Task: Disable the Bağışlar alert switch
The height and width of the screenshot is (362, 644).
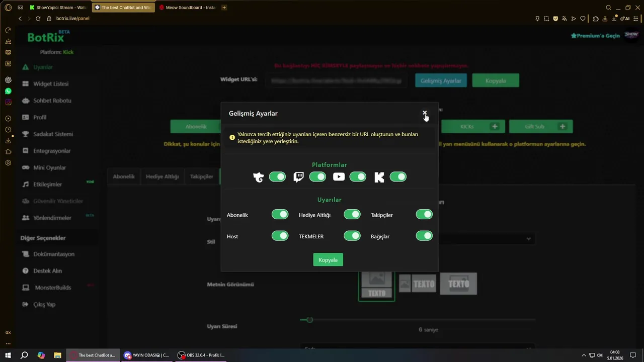Action: point(424,236)
